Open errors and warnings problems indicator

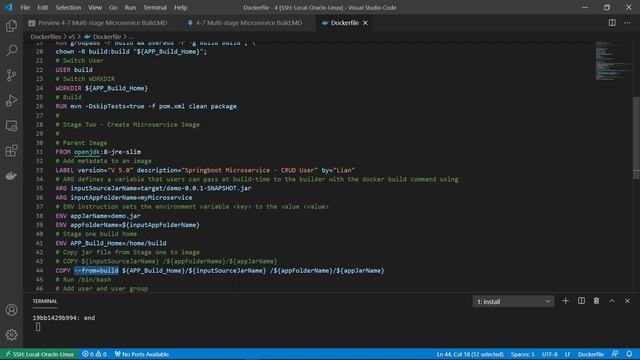point(94,354)
